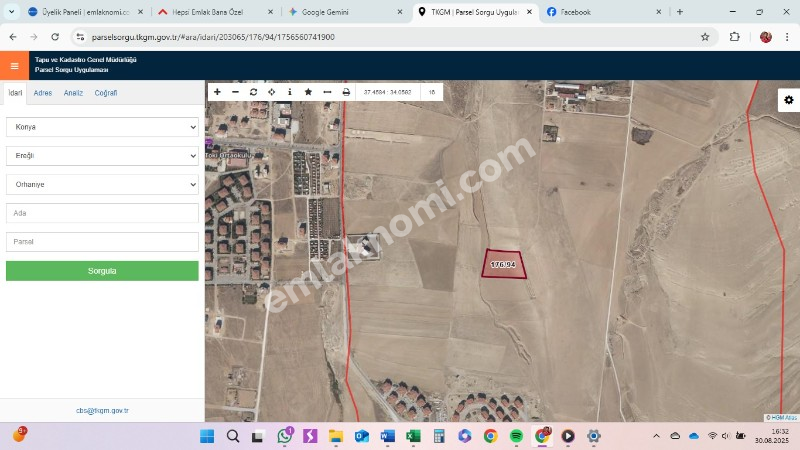Open WhatsApp from the taskbar

click(285, 436)
